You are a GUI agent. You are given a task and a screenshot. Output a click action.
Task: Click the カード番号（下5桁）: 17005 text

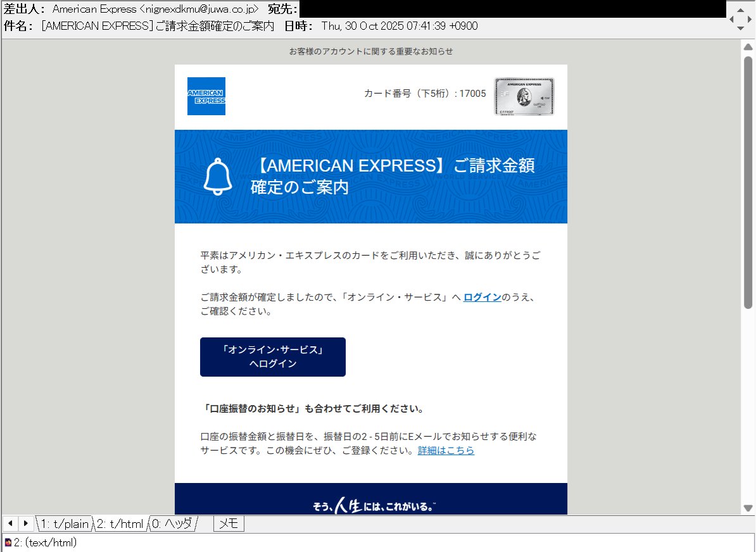(425, 94)
